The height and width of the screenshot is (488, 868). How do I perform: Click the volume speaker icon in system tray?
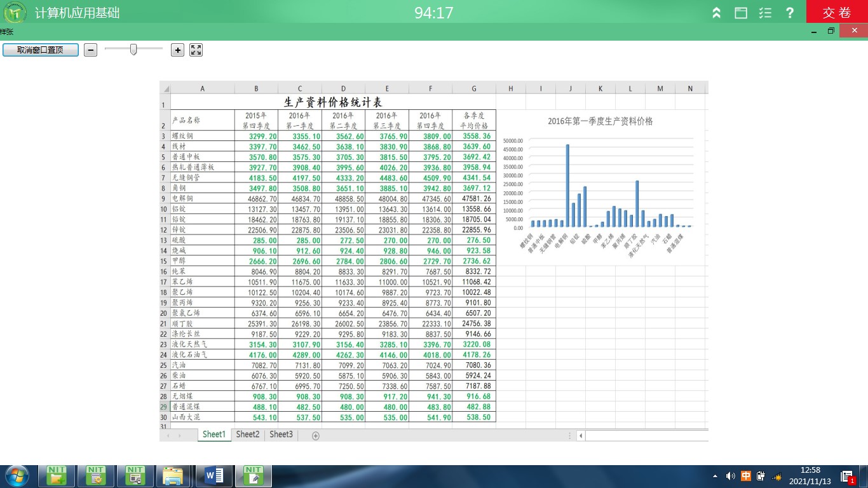(x=730, y=476)
